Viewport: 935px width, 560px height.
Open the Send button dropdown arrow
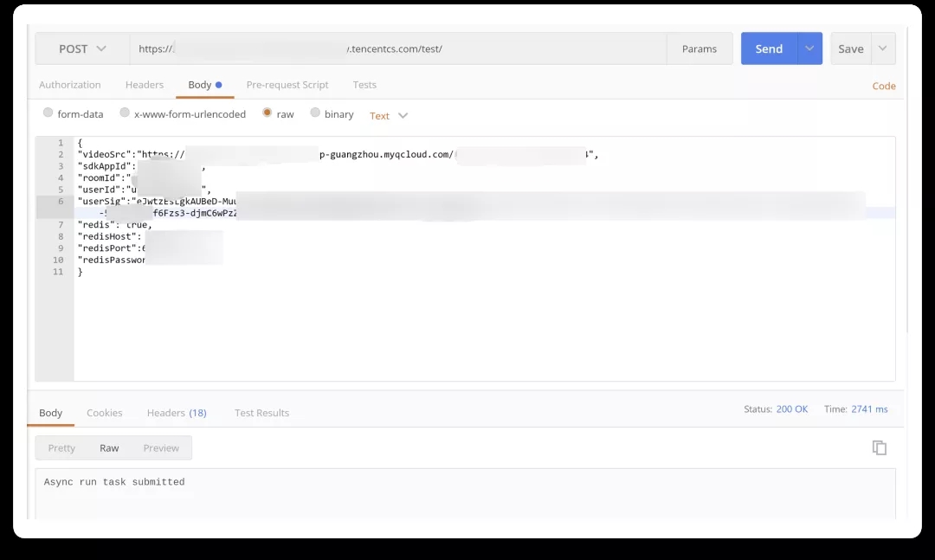[x=809, y=48]
